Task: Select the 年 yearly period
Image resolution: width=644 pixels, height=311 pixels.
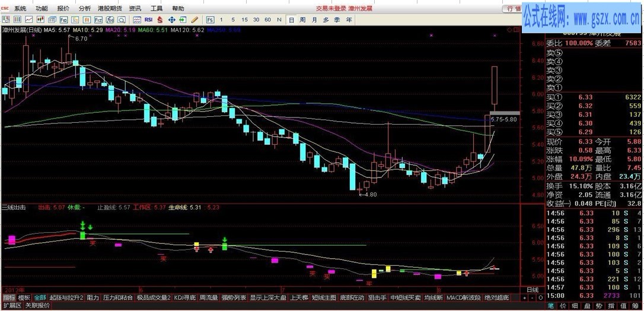Action: click(349, 20)
